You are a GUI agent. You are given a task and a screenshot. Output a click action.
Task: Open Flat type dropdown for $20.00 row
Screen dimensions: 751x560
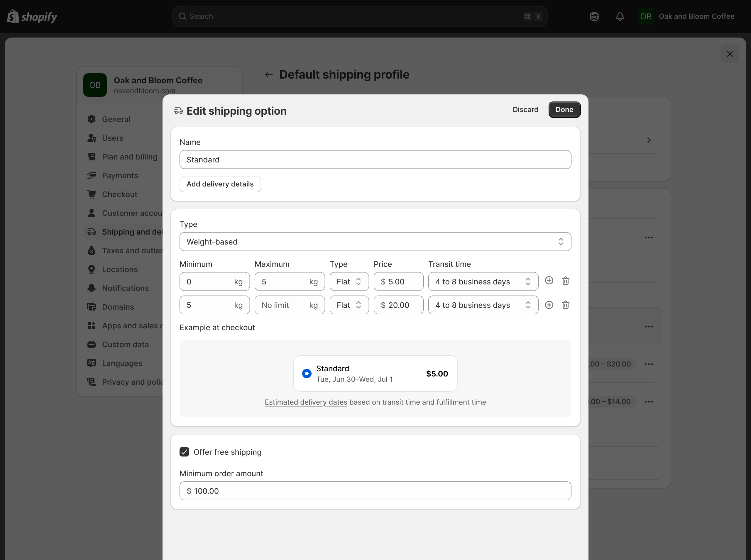[349, 305]
